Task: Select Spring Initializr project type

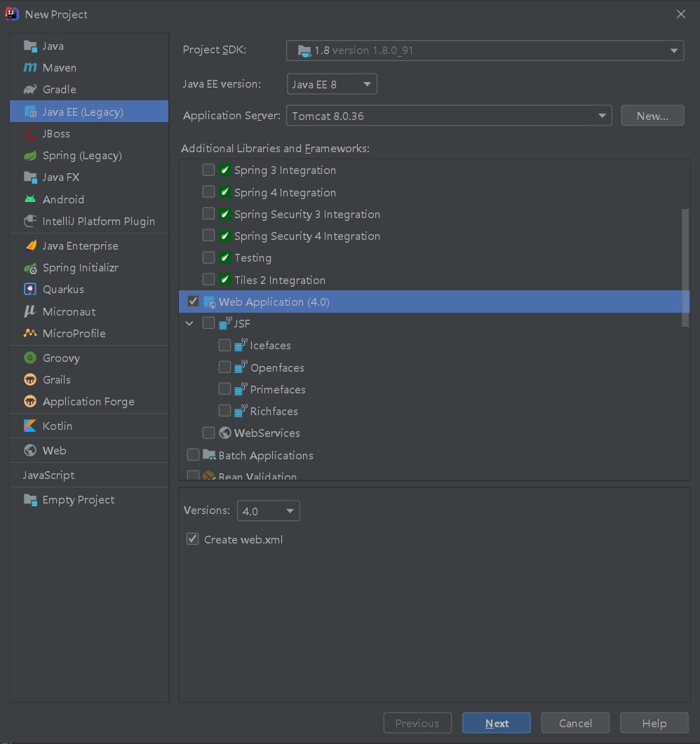Action: point(80,268)
